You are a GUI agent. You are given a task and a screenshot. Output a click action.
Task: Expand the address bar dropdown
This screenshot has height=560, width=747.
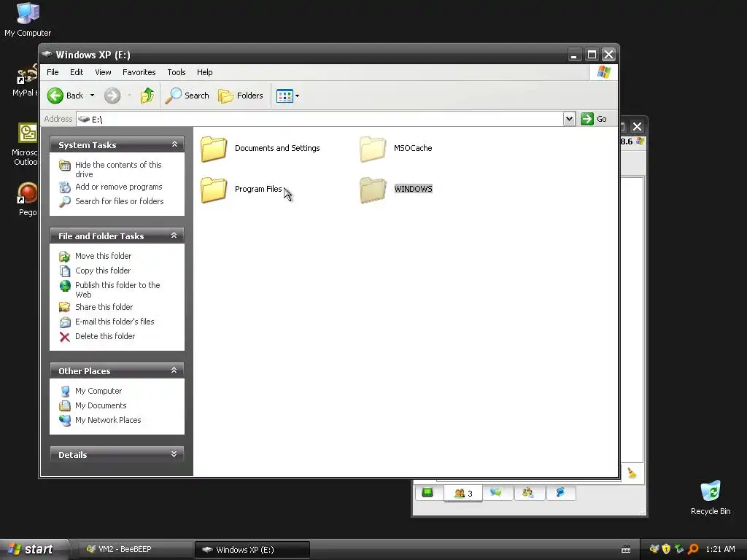[569, 119]
